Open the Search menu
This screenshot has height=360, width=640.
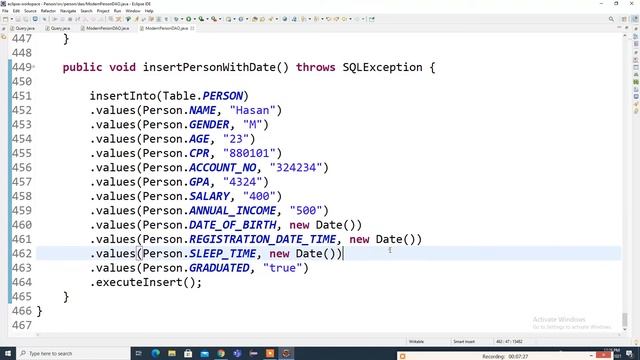click(86, 11)
